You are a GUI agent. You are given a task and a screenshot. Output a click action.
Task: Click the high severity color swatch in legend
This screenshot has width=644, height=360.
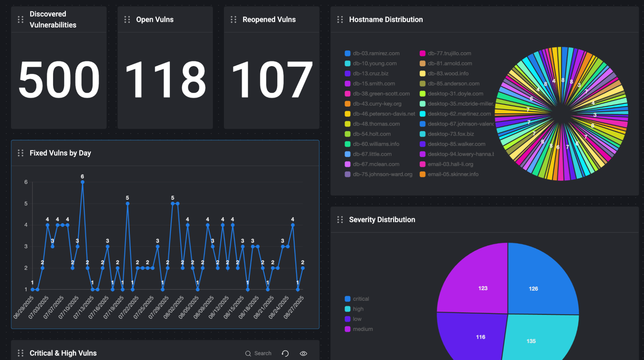pos(348,309)
